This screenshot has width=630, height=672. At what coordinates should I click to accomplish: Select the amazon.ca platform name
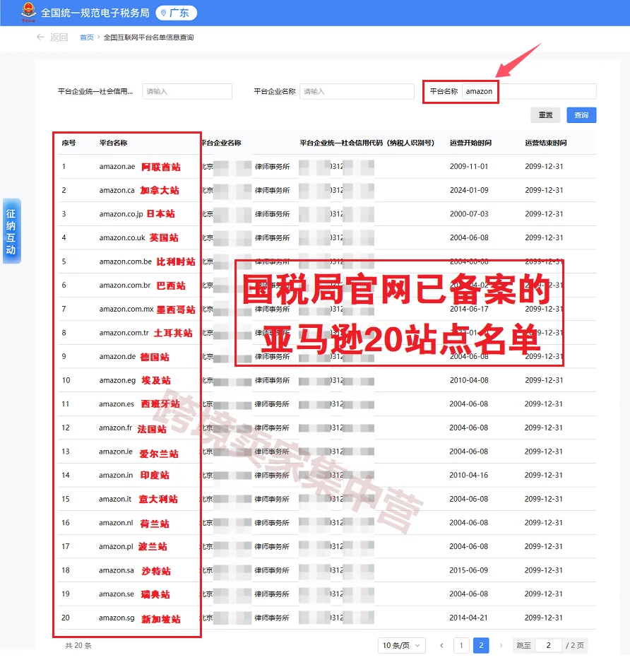click(117, 190)
